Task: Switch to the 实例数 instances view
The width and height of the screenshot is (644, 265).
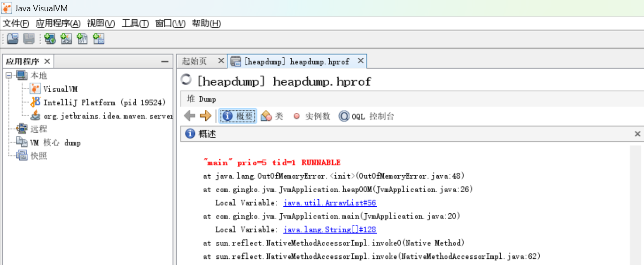Action: 312,116
